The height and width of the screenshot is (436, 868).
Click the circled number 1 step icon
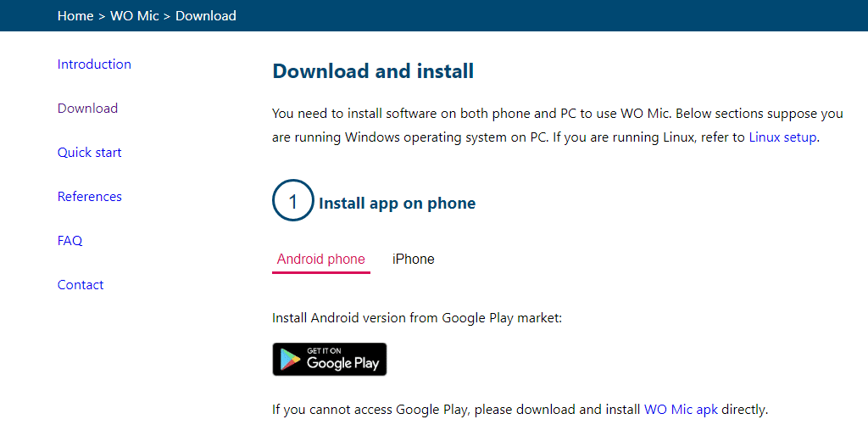(x=293, y=202)
